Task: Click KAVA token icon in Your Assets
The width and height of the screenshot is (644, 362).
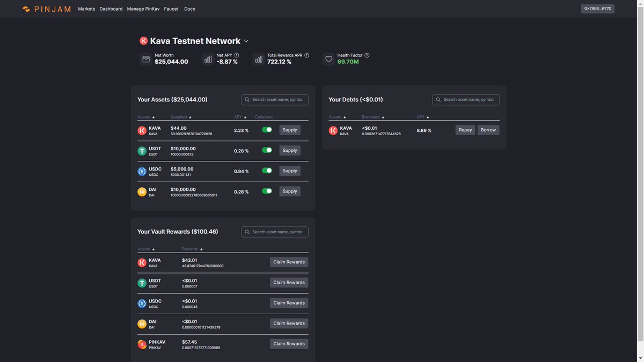Action: point(142,130)
